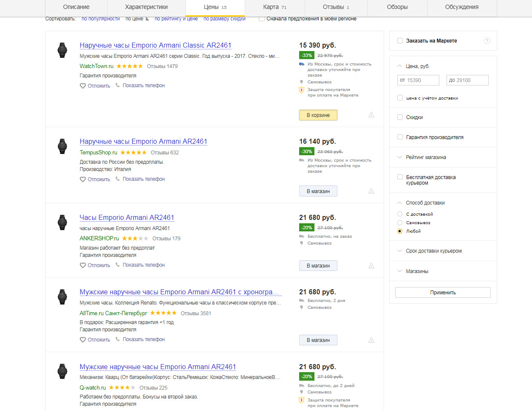
Task: Click complaint triangle icon on ANKERSHOP.ru offer
Action: coord(371,266)
